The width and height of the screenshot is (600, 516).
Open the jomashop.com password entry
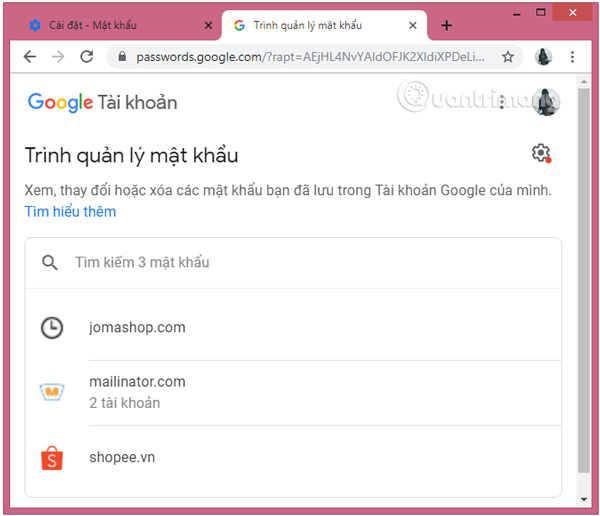tap(293, 328)
